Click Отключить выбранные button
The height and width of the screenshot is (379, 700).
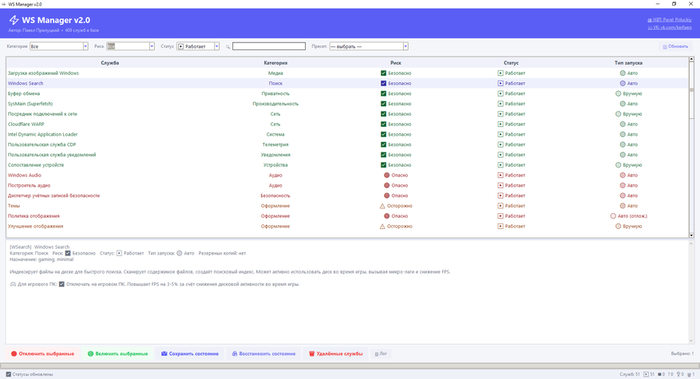coord(42,354)
